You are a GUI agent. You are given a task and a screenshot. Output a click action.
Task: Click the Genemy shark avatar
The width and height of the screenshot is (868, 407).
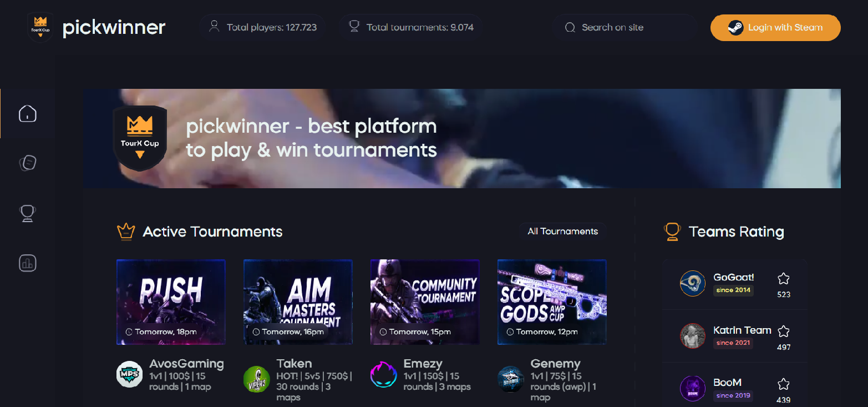point(511,379)
